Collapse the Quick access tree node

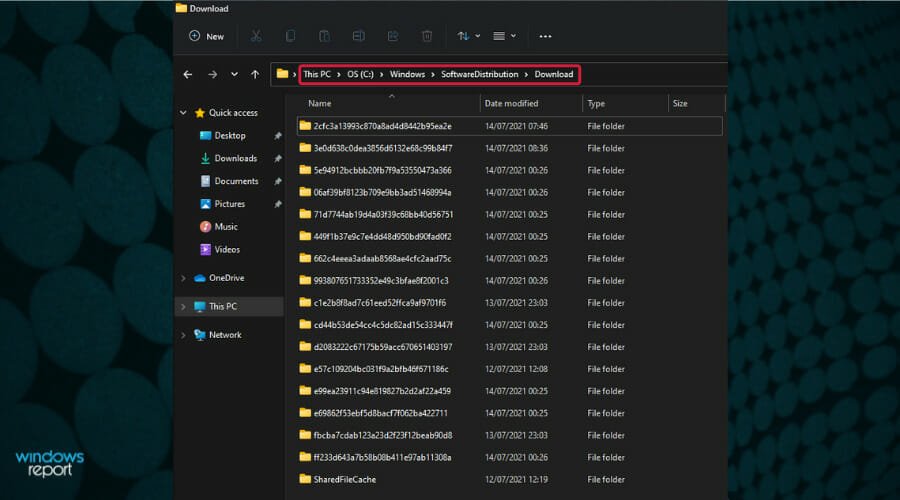[183, 113]
